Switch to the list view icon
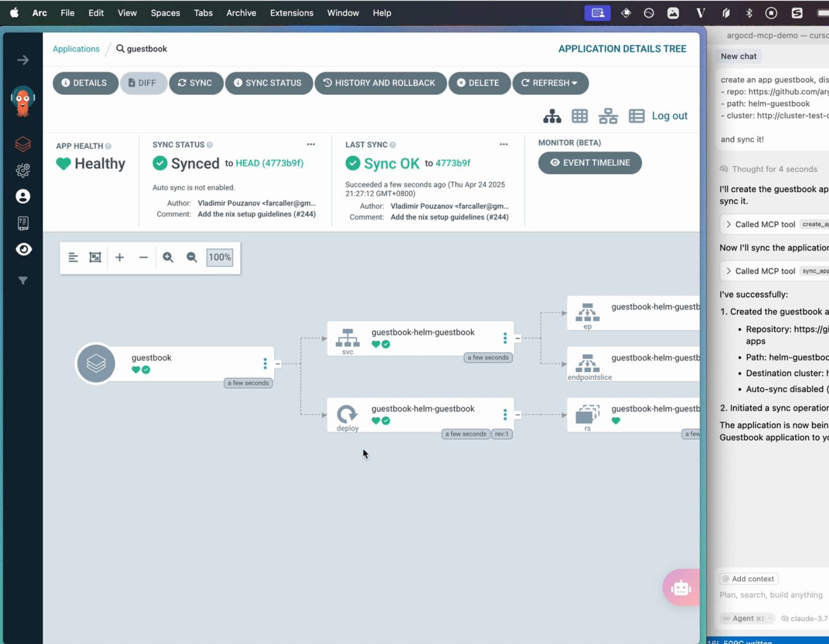This screenshot has height=644, width=829. click(636, 116)
